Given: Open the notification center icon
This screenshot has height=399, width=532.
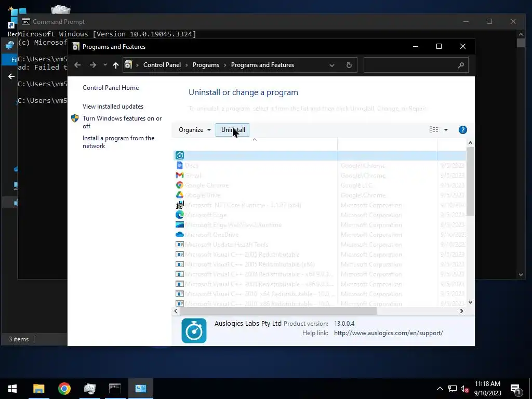Looking at the screenshot, I should pos(516,389).
